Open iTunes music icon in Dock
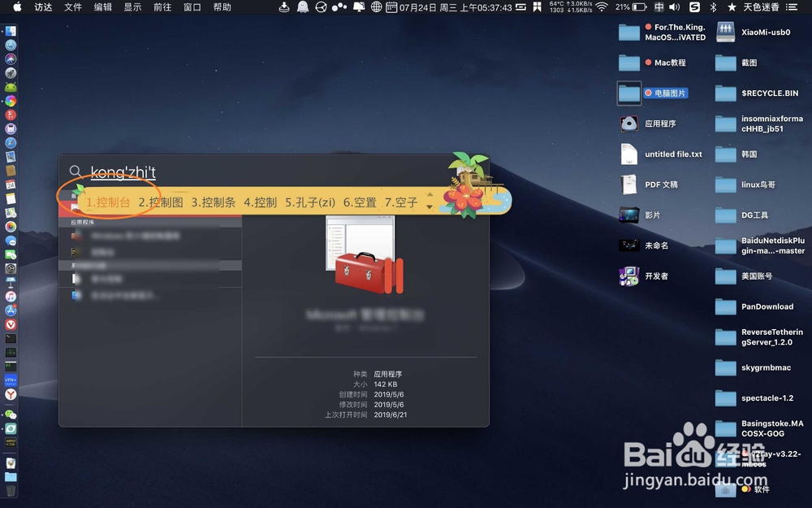 pos(11,297)
